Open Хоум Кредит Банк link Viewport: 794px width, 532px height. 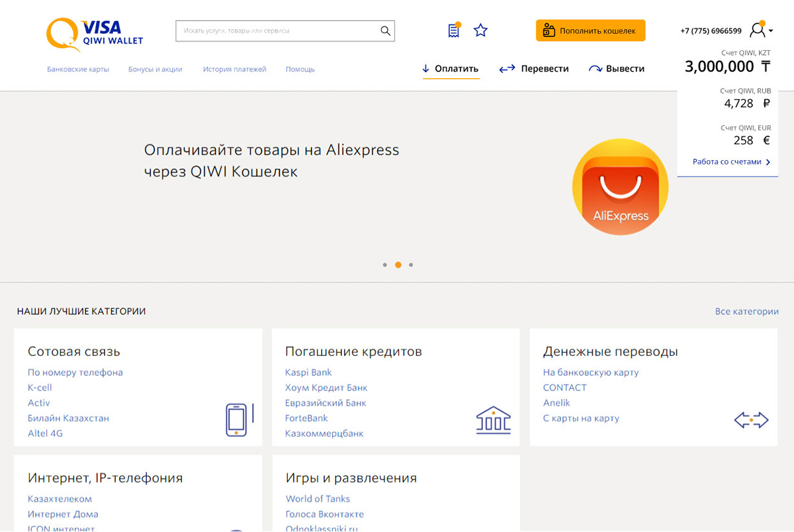[326, 388]
